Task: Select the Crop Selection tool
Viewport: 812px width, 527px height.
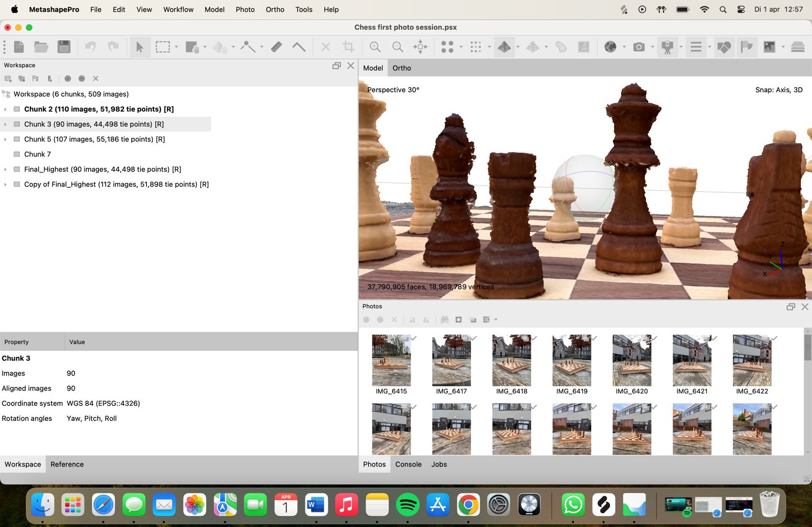Action: (x=348, y=47)
